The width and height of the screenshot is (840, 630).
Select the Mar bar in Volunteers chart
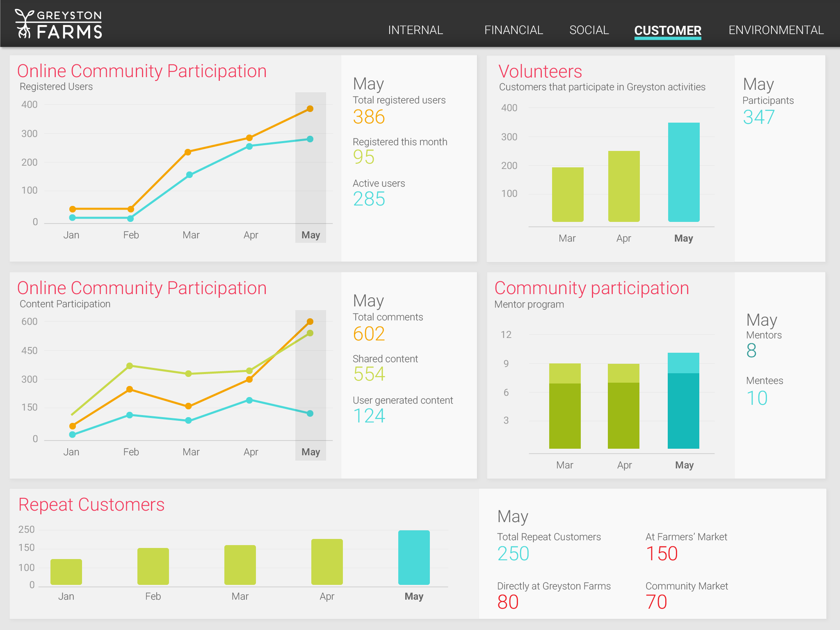pyautogui.click(x=568, y=194)
